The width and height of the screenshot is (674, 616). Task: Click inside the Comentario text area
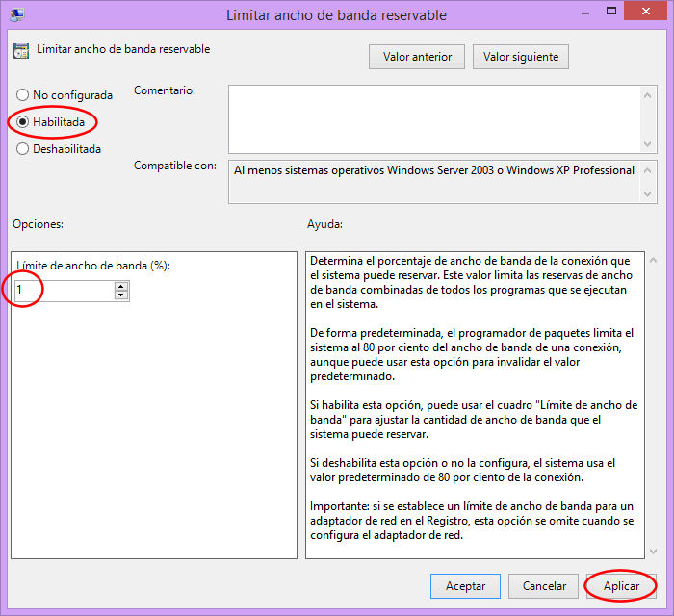tap(433, 118)
